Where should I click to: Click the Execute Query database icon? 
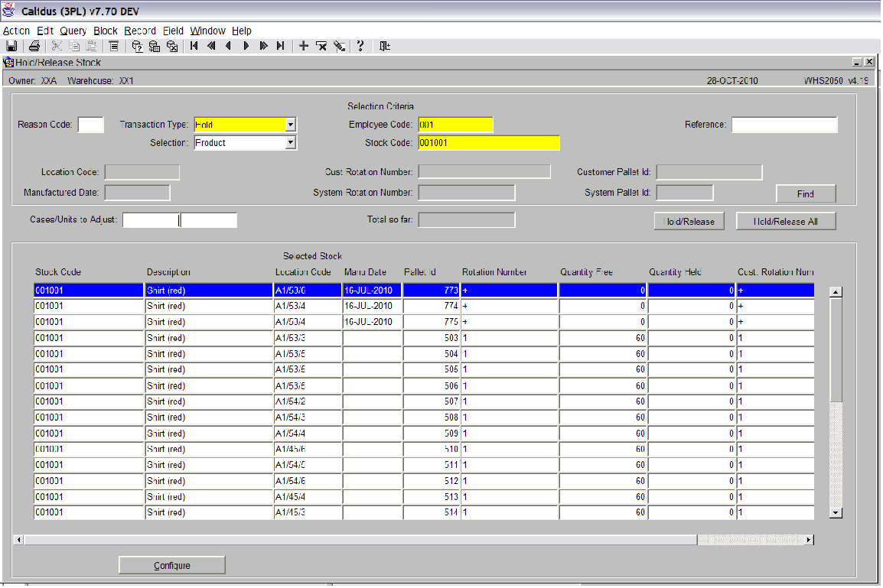click(x=155, y=46)
